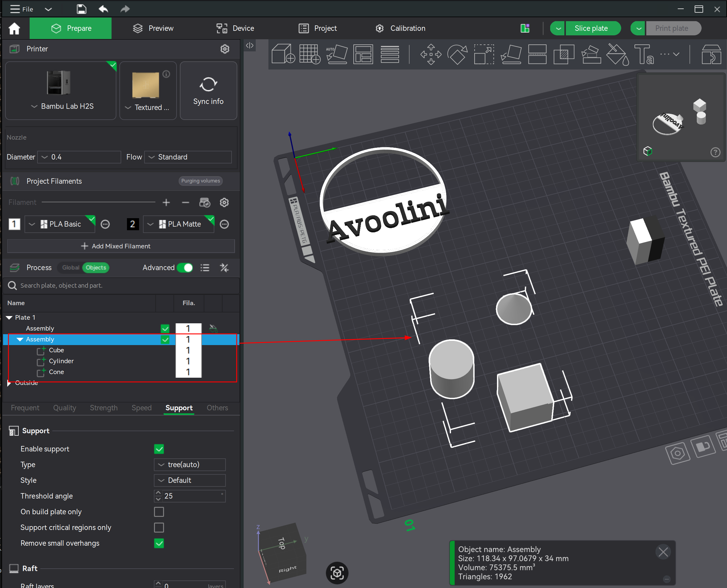Open the support Type dropdown
This screenshot has height=588, width=727.
190,465
